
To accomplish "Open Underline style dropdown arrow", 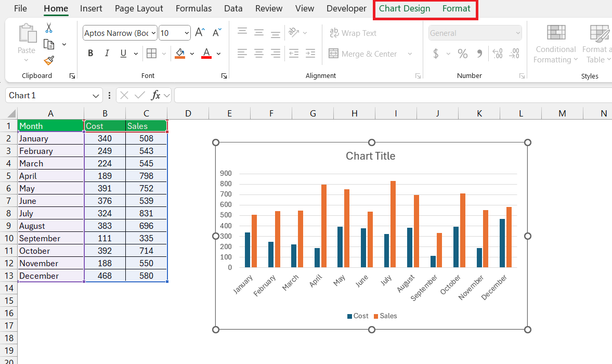I will [136, 54].
